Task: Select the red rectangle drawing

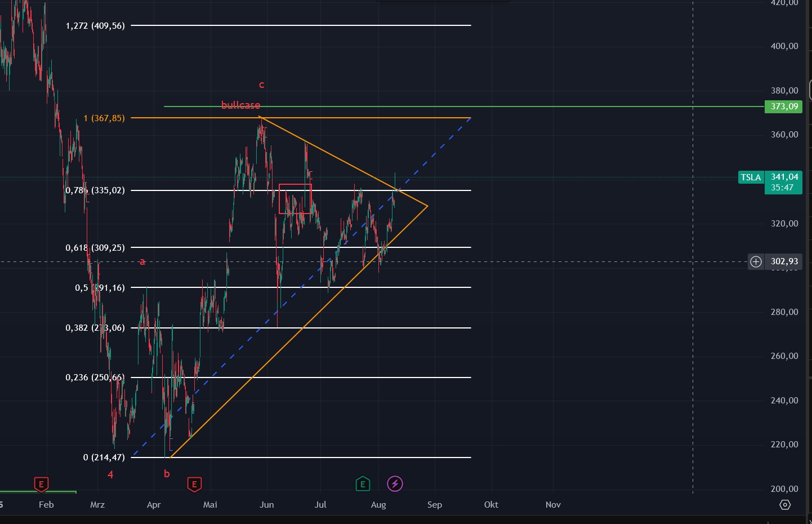Action: 295,199
